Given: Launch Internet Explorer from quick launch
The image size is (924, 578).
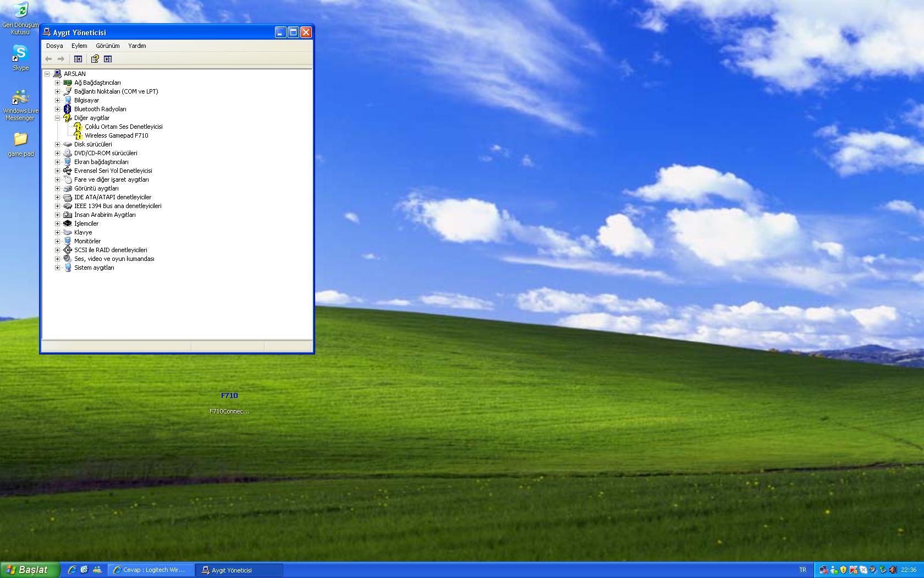Looking at the screenshot, I should (71, 570).
